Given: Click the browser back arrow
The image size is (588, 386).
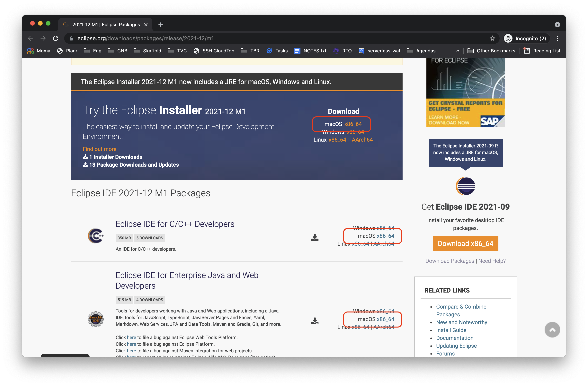Looking at the screenshot, I should pyautogui.click(x=30, y=38).
